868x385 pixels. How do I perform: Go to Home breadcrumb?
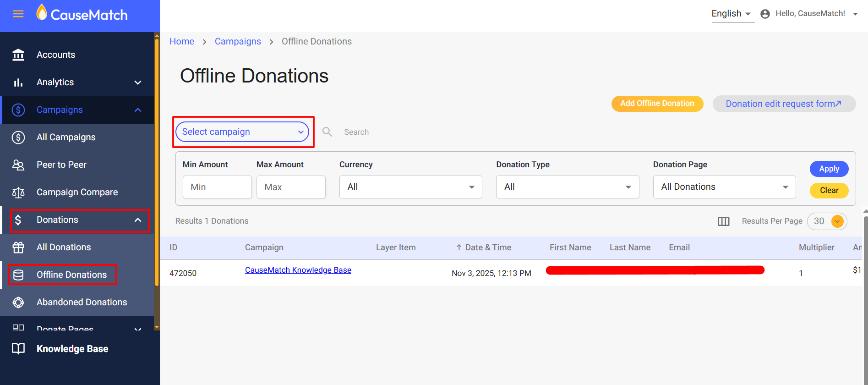click(x=182, y=42)
